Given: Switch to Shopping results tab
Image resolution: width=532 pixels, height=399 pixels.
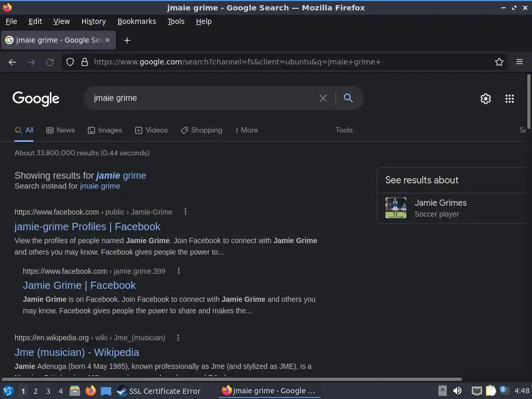Looking at the screenshot, I should tap(202, 130).
